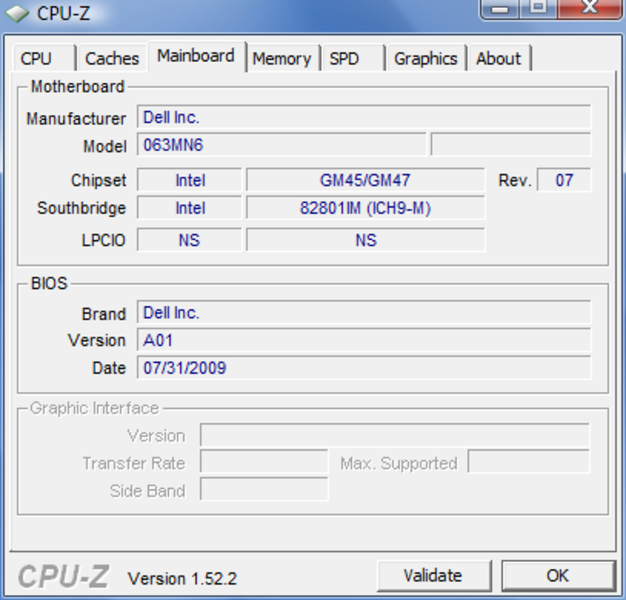Click the Graphic Interface group heading
Image resolution: width=626 pixels, height=600 pixels.
(95, 408)
